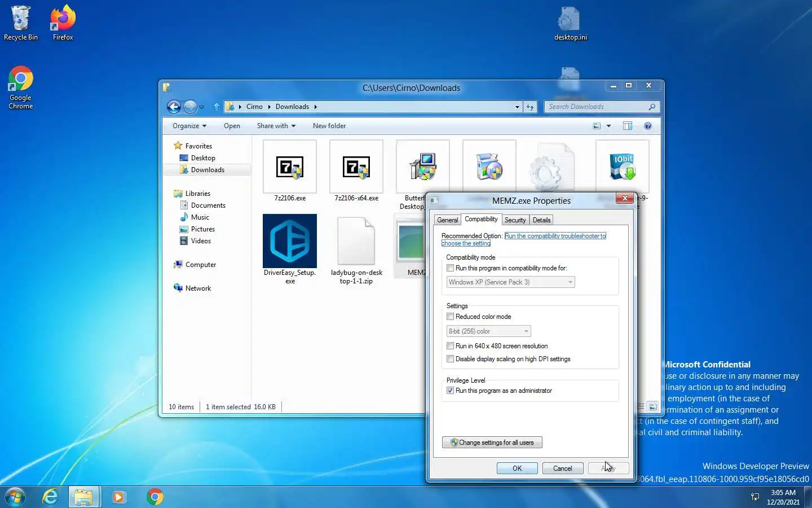Viewport: 812px width, 508px height.
Task: Enable Run this program in compatibility mode
Action: click(450, 268)
